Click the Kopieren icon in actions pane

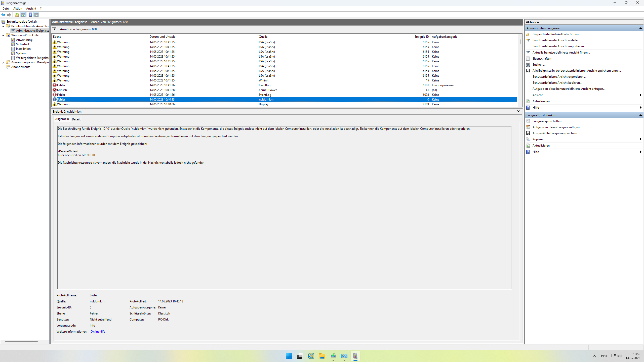tap(528, 139)
